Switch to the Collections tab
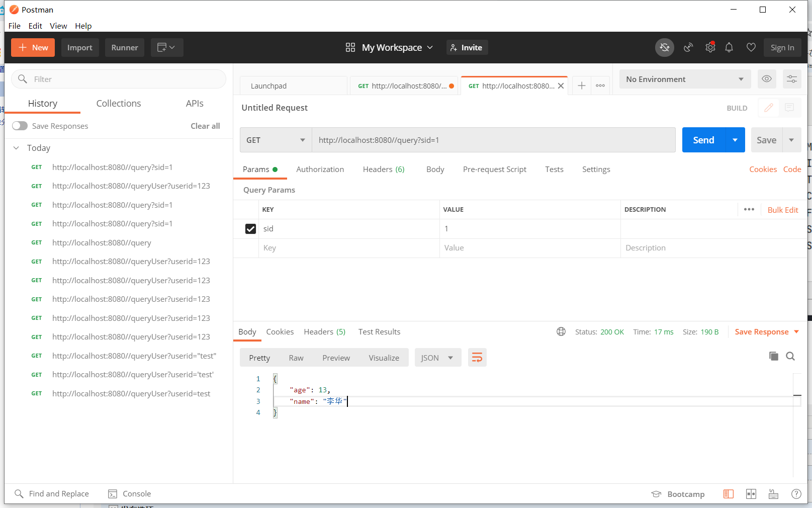Viewport: 812px width, 508px height. (119, 103)
